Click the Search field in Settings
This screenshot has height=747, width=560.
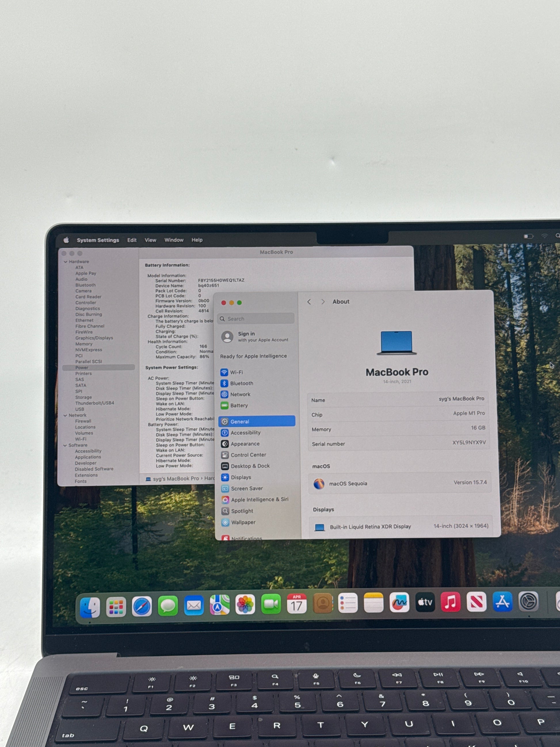click(x=256, y=318)
